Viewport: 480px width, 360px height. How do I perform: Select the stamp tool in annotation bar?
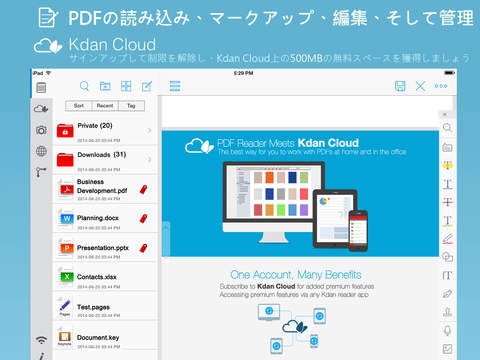click(447, 312)
